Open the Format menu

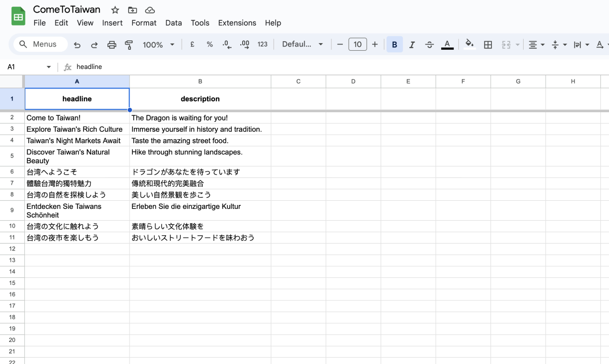tap(144, 23)
